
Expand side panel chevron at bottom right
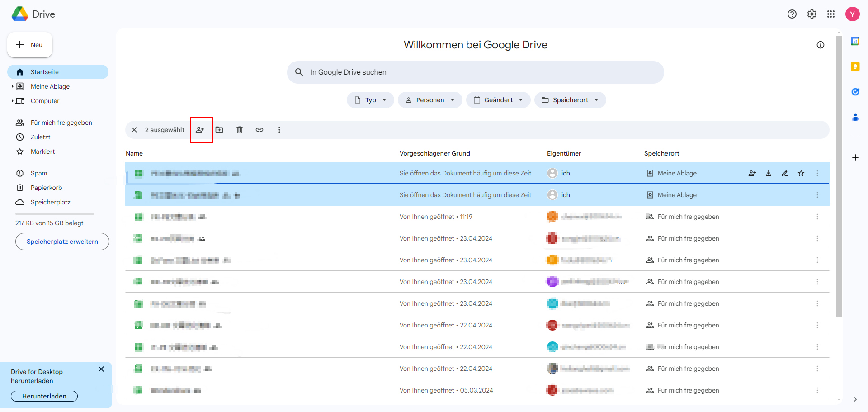(x=855, y=399)
